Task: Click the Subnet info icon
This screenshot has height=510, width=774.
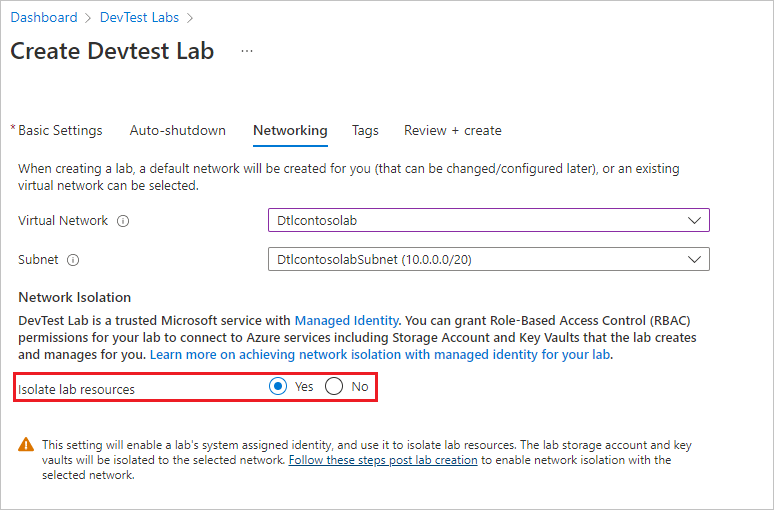Action: point(73,260)
